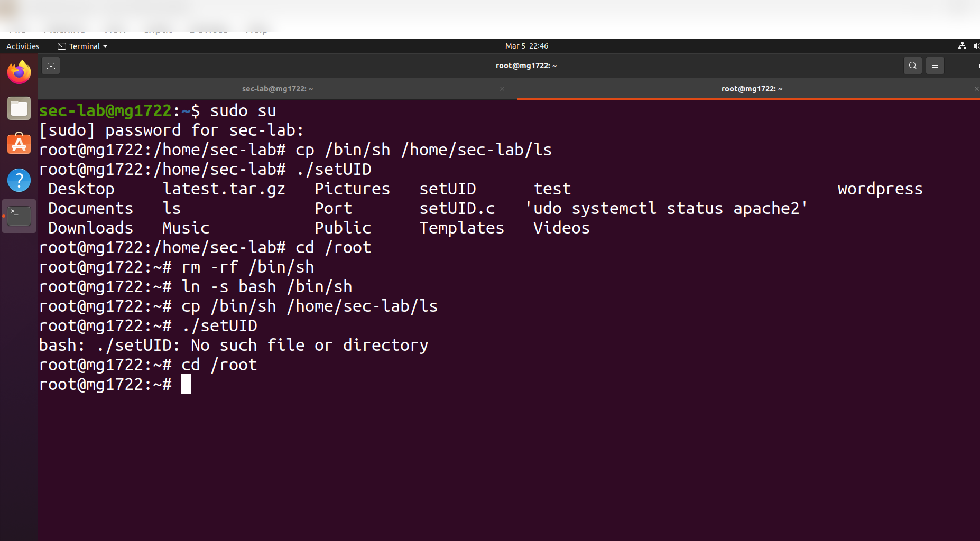This screenshot has width=980, height=541.
Task: Open the Help icon in dock
Action: click(x=19, y=180)
